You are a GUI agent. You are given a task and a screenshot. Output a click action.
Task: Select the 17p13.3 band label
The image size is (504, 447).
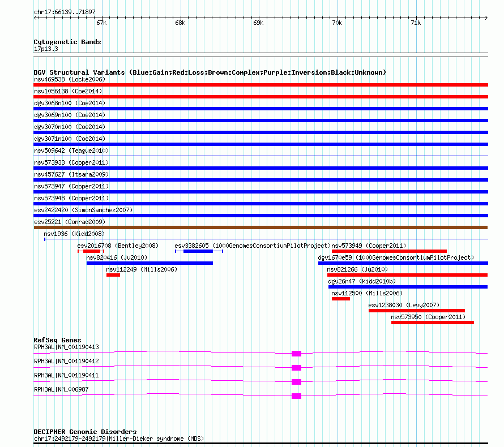click(x=46, y=49)
